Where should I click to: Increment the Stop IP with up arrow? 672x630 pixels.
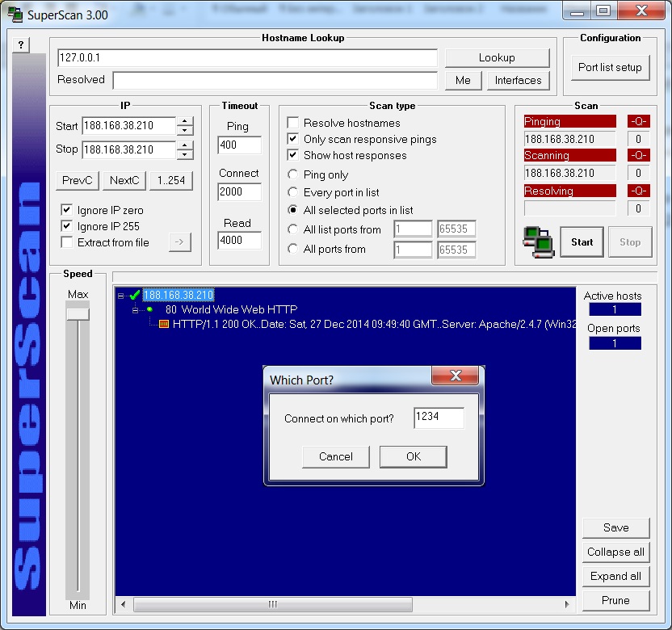click(185, 145)
